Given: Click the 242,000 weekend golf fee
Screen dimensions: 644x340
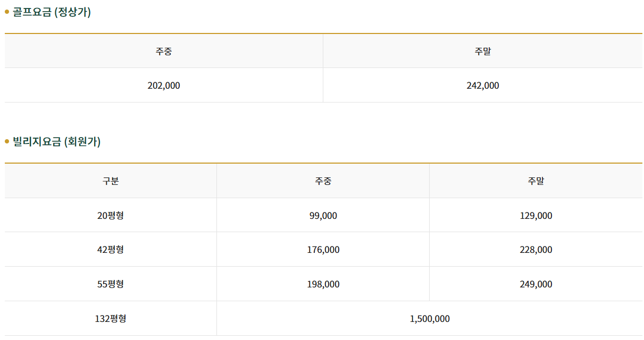Looking at the screenshot, I should [x=483, y=86].
